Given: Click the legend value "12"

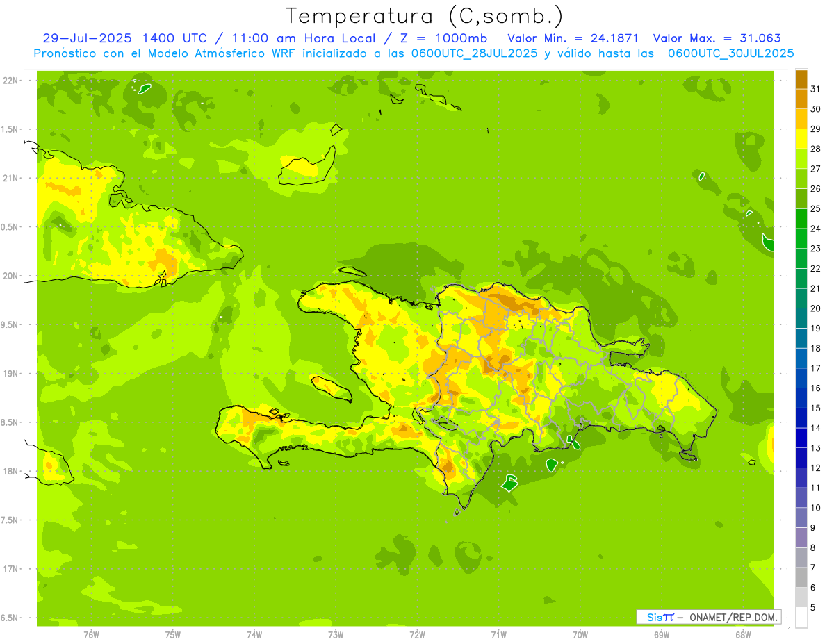Looking at the screenshot, I should click(815, 468).
